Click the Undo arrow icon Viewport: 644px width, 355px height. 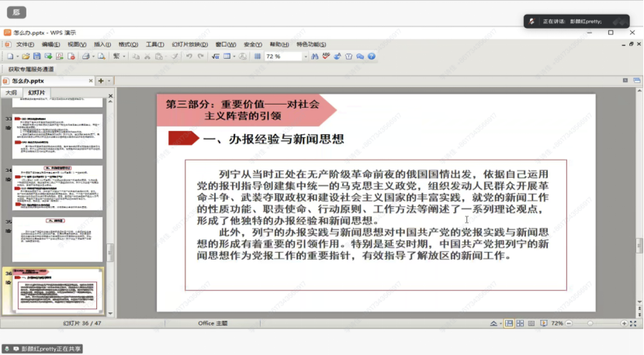tap(190, 57)
